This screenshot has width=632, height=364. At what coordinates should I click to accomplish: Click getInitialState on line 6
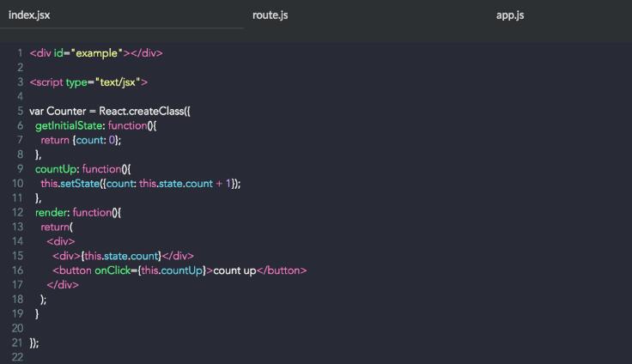[69, 125]
